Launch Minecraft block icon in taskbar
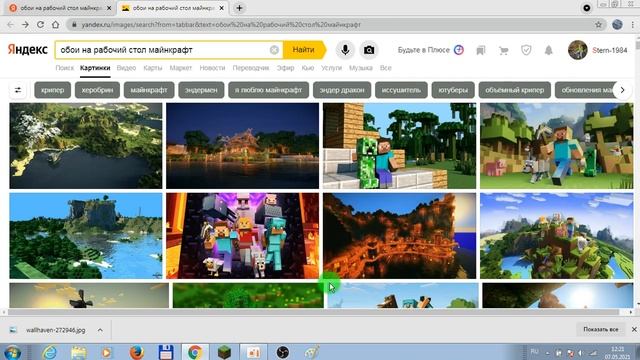The image size is (640, 360). tap(224, 352)
